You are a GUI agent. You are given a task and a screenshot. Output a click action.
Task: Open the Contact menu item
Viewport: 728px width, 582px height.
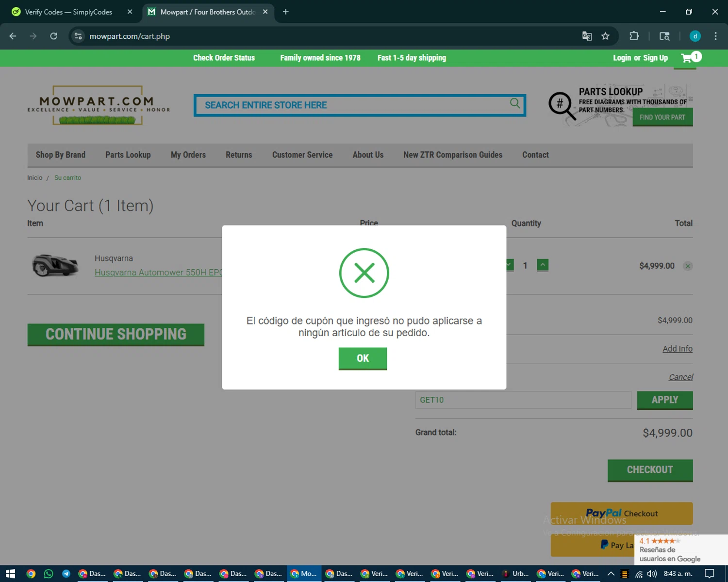[535, 155]
